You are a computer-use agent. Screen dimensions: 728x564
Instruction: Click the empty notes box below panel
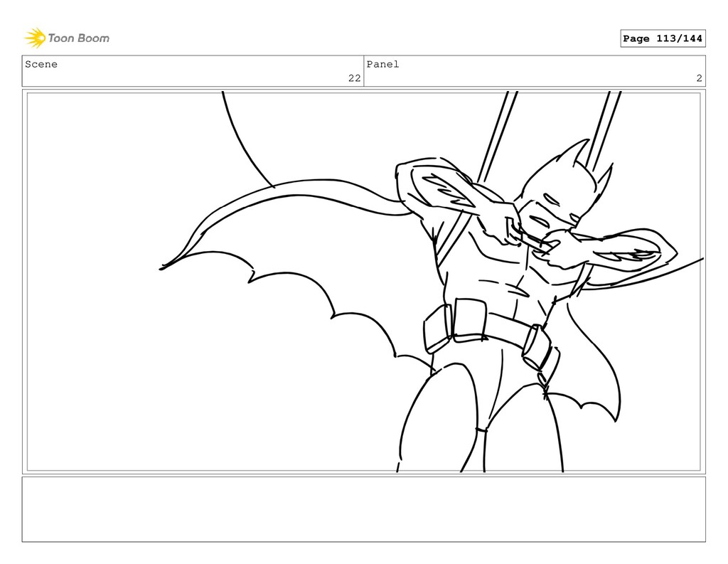tap(363, 509)
